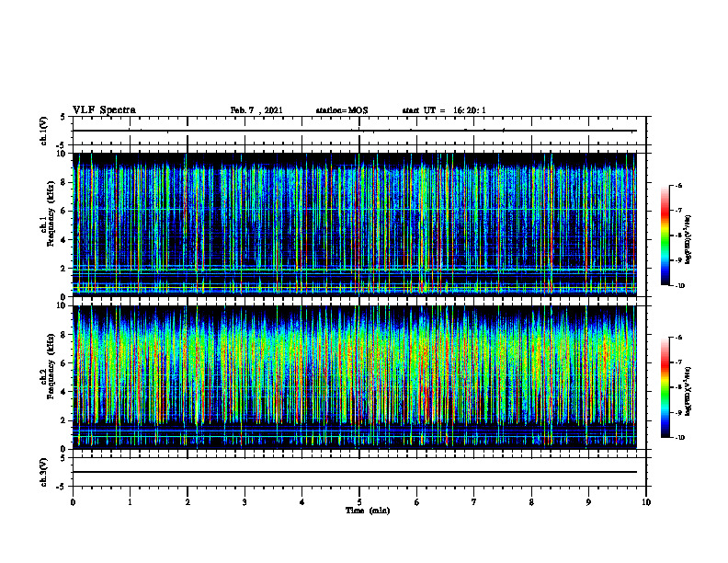The width and height of the screenshot is (728, 563).
Task: Click the "station=MOS" header label
Action: (x=342, y=110)
